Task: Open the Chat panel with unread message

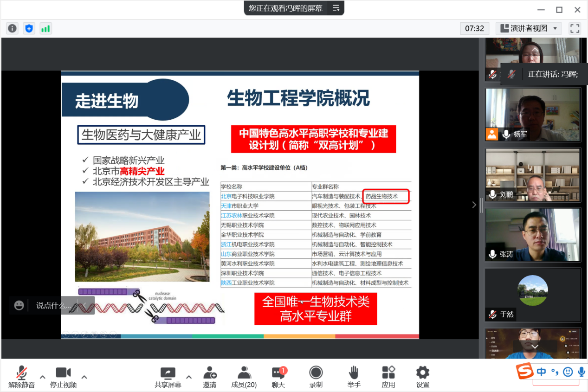Action: 278,377
